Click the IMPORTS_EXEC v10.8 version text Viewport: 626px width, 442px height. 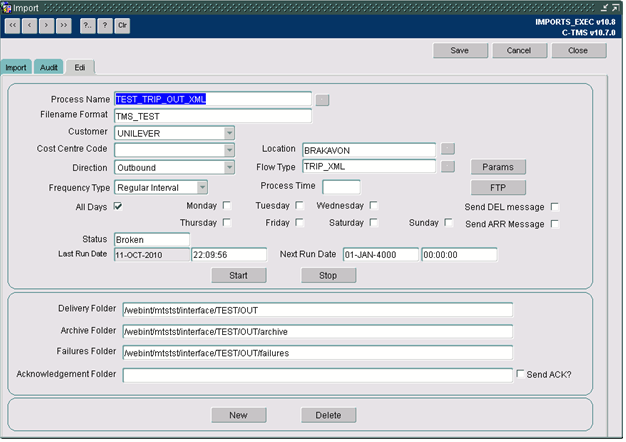[575, 22]
